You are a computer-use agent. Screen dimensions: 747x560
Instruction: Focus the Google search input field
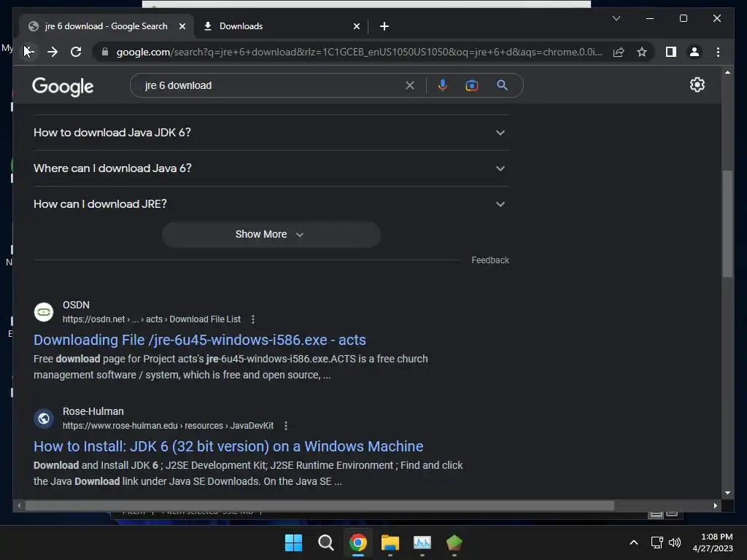(271, 85)
